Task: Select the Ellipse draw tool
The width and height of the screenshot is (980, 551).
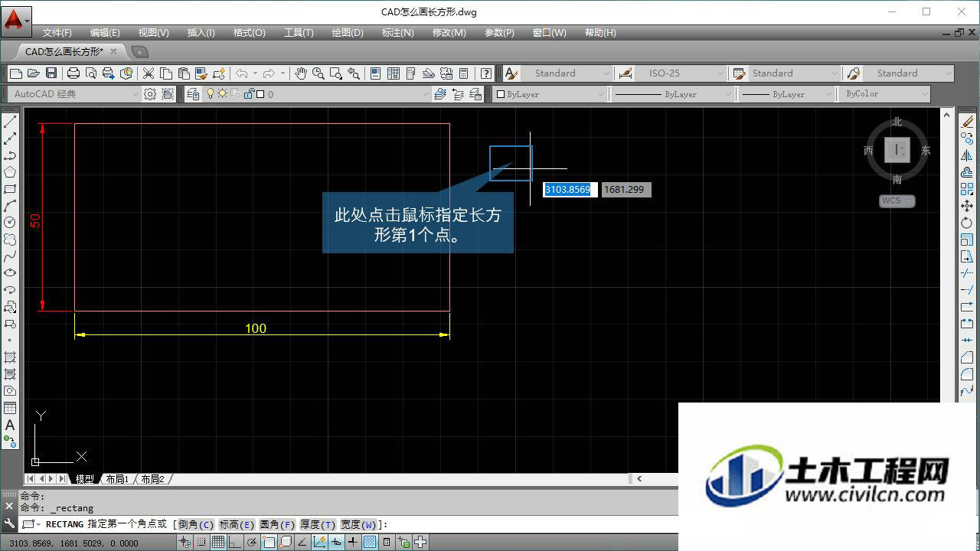Action: click(x=10, y=273)
